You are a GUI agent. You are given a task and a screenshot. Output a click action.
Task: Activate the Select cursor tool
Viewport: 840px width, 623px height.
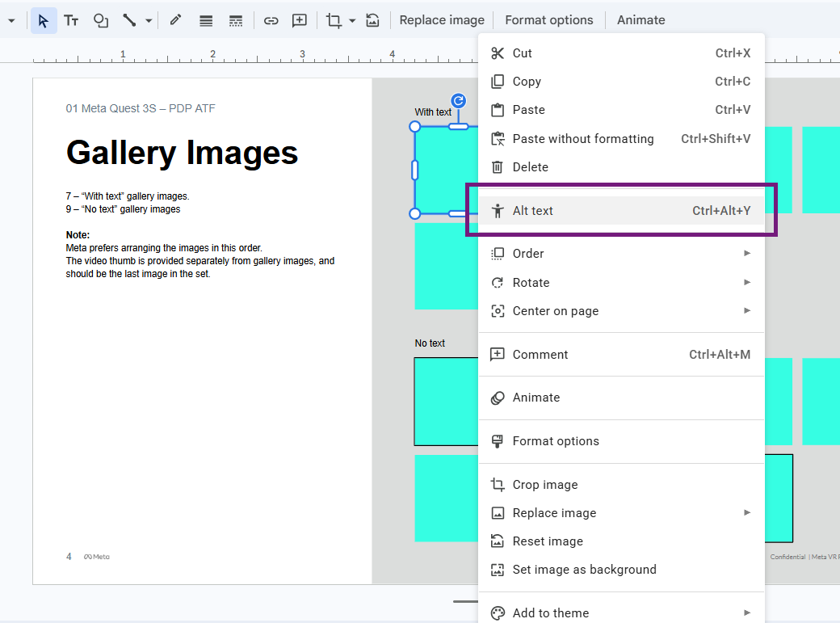click(x=44, y=20)
